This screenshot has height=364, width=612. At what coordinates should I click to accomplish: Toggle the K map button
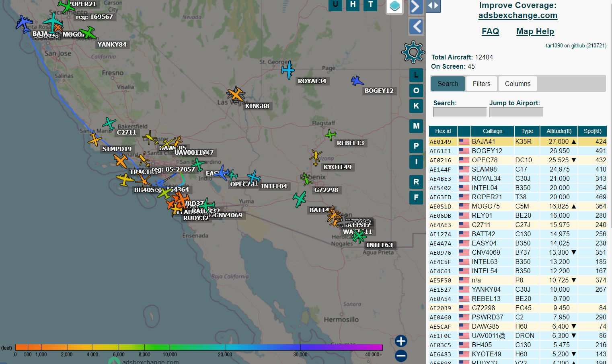pyautogui.click(x=416, y=106)
